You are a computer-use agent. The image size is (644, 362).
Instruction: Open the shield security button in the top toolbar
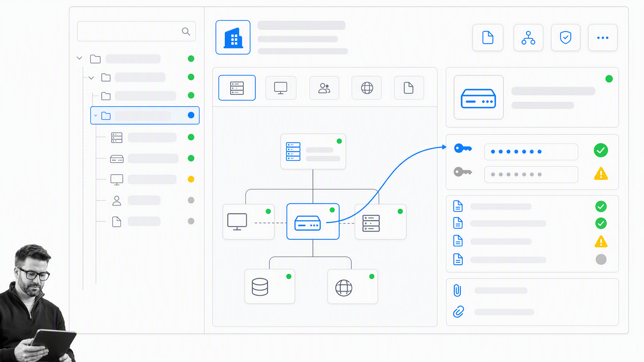click(x=566, y=37)
